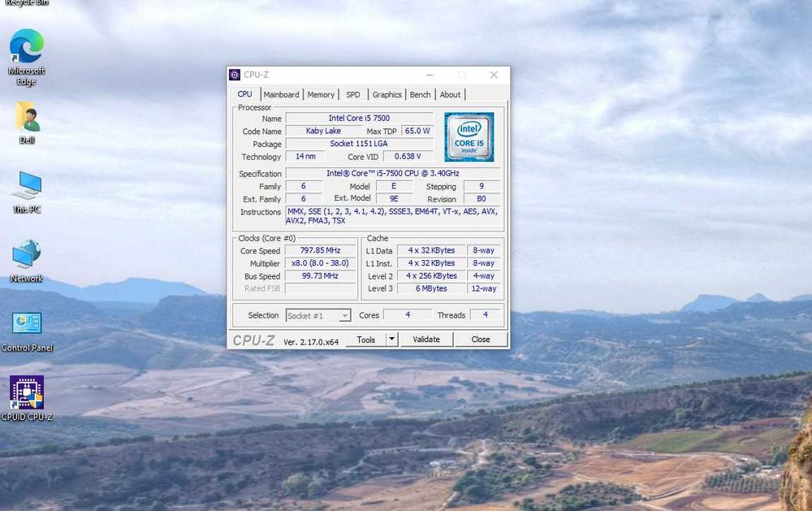Click the Level 3 '12-way' associativity value
This screenshot has height=511, width=812.
[484, 288]
